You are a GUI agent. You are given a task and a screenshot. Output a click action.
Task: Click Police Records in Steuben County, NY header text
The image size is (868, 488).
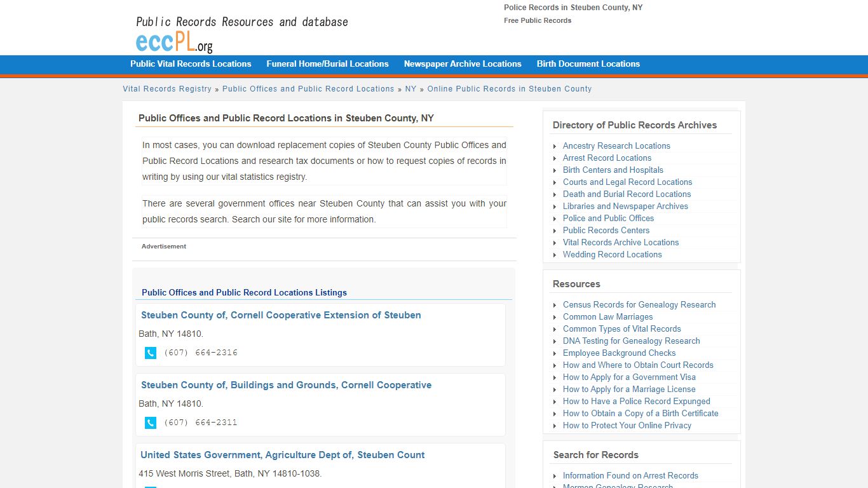(x=573, y=8)
